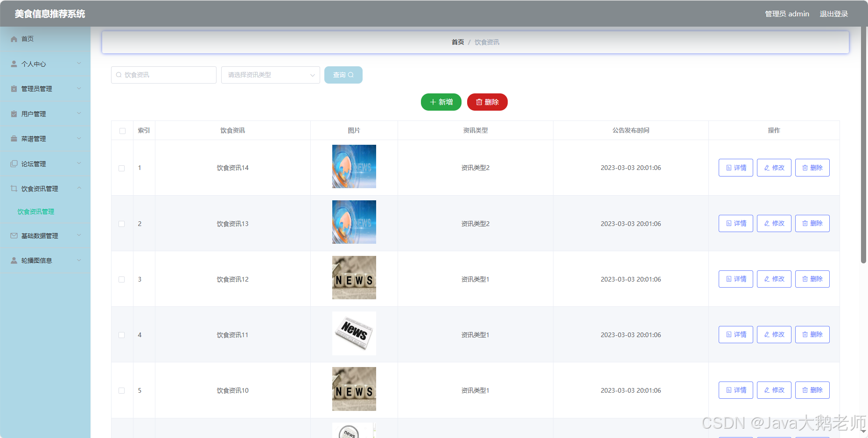Click the 菜谱管理 sidebar icon
Viewport: 868px width, 438px height.
pos(14,138)
